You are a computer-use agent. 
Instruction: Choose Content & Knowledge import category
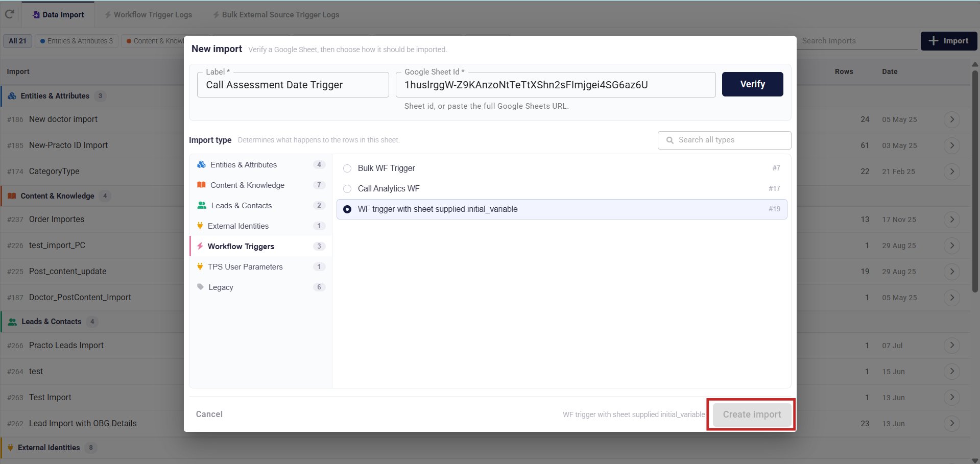[x=260, y=185]
